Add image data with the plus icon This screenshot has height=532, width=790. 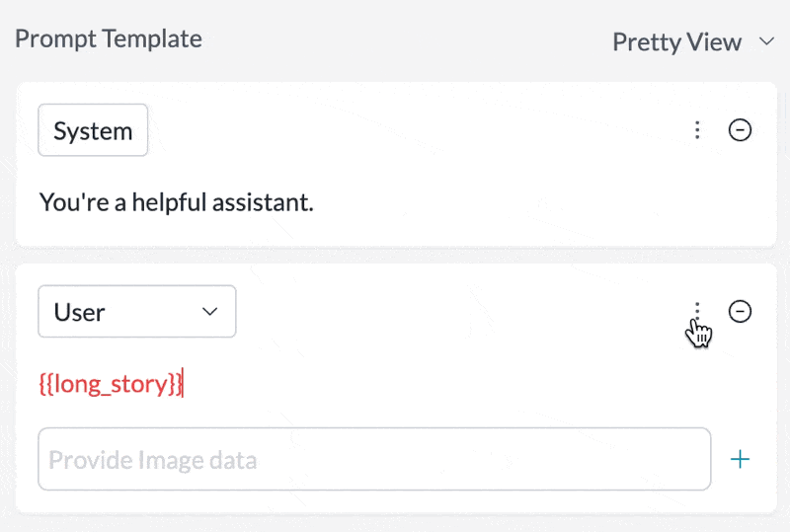(740, 459)
